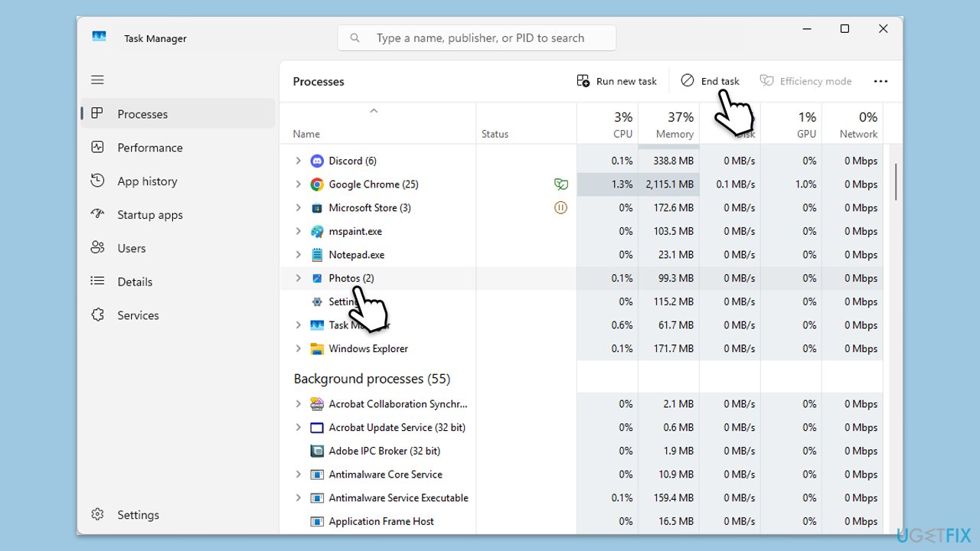This screenshot has height=551, width=980.
Task: Click the Google Chrome process icon
Action: (317, 184)
